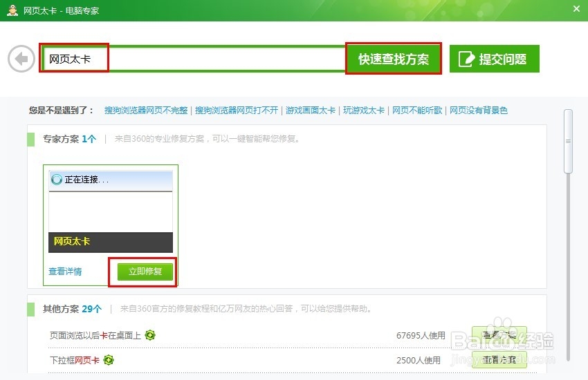The width and height of the screenshot is (588, 380).
Task: Click 查看方案 for 下拉框网页卡
Action: pyautogui.click(x=499, y=360)
